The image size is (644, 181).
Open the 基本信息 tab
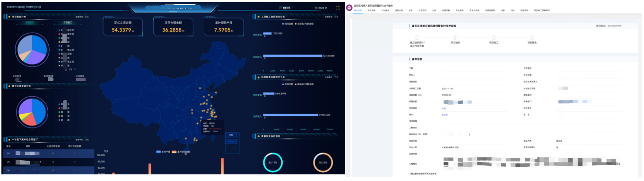357,10
